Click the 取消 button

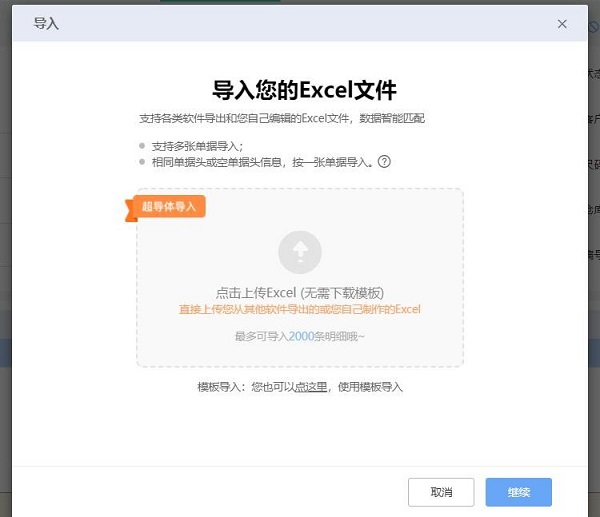pos(441,492)
